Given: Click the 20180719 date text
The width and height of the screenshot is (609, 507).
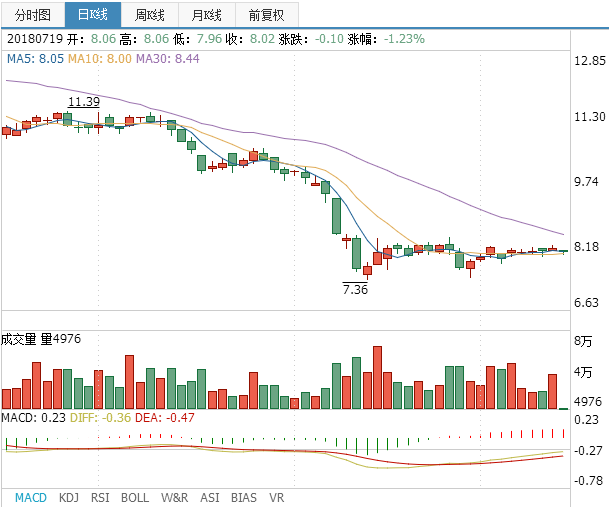Looking at the screenshot, I should pos(35,39).
